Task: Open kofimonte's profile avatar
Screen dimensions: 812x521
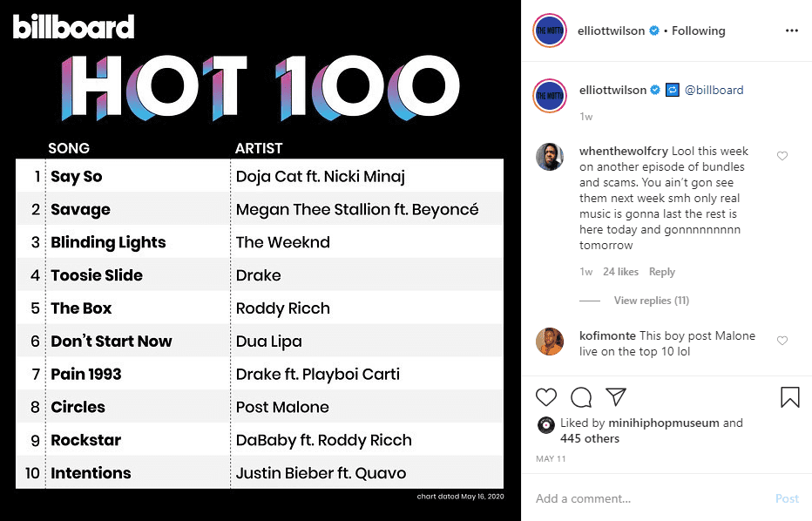Action: click(x=550, y=342)
